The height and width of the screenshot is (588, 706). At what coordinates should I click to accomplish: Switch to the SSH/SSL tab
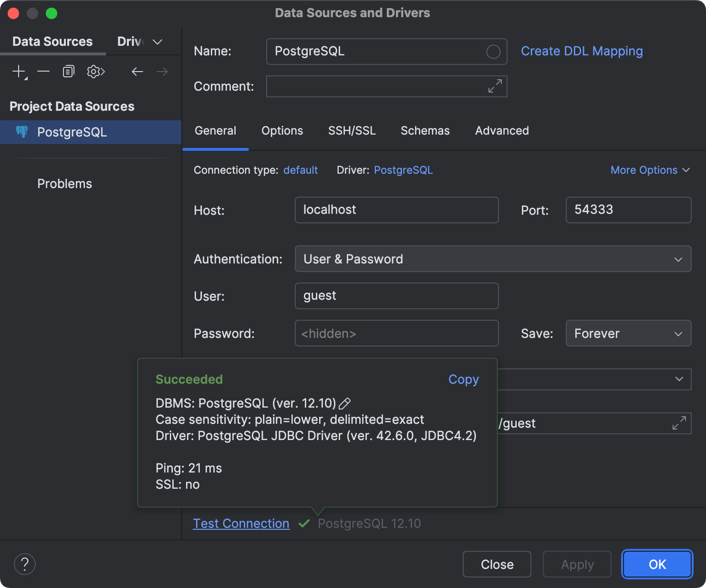352,131
